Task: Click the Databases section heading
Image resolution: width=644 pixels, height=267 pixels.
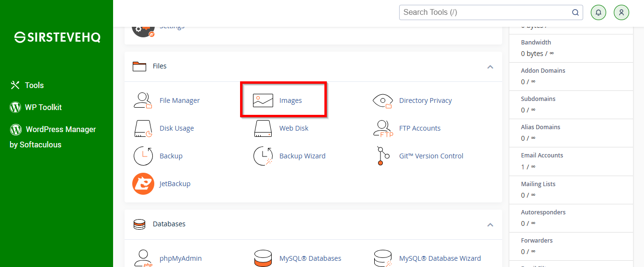Action: (169, 224)
